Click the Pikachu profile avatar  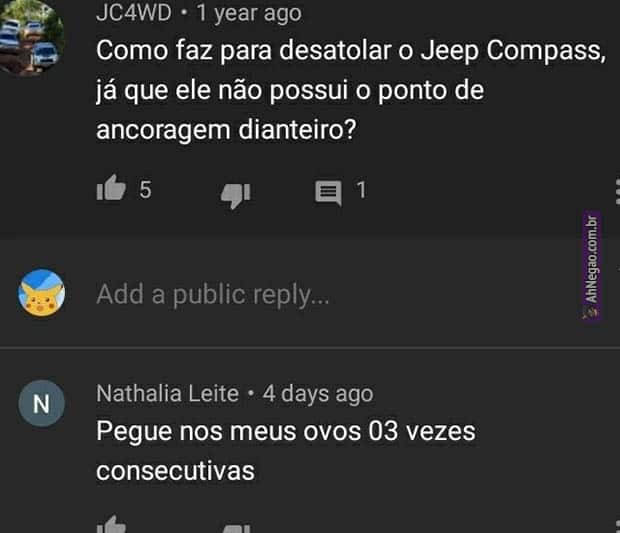(x=42, y=293)
